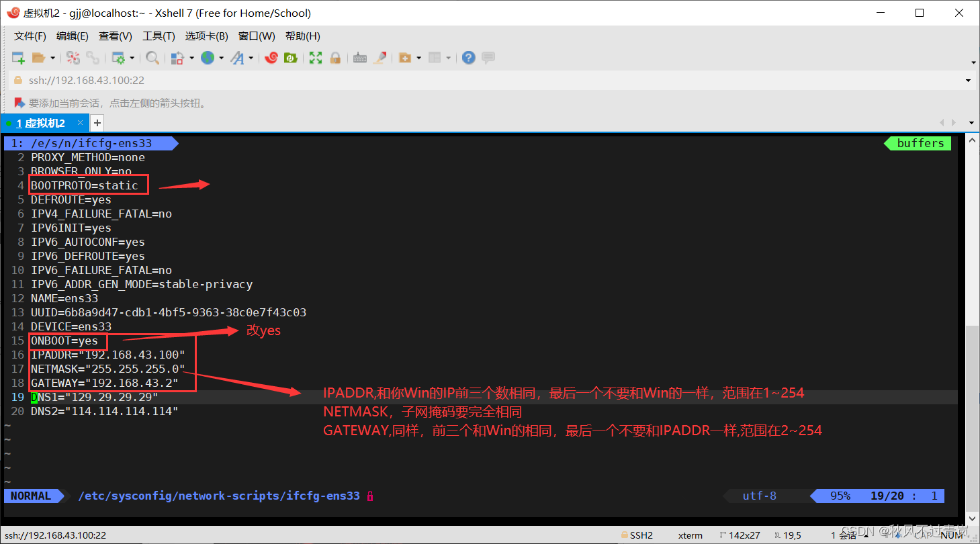The width and height of the screenshot is (980, 544).
Task: Open the virtual keyboard icon
Action: point(360,58)
